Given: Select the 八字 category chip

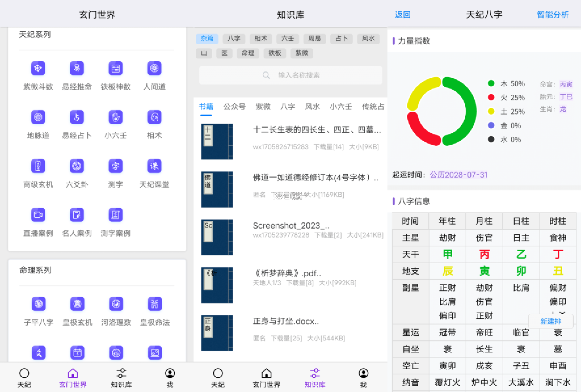Looking at the screenshot, I should pyautogui.click(x=234, y=39).
